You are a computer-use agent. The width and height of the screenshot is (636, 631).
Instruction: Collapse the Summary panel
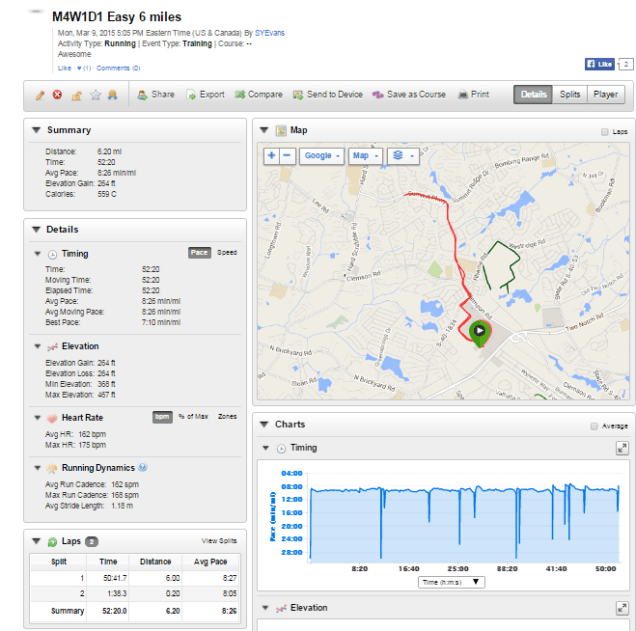click(36, 130)
